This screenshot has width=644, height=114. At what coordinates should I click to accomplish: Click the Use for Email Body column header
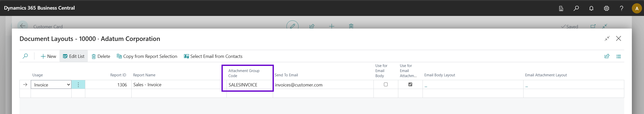click(x=381, y=71)
